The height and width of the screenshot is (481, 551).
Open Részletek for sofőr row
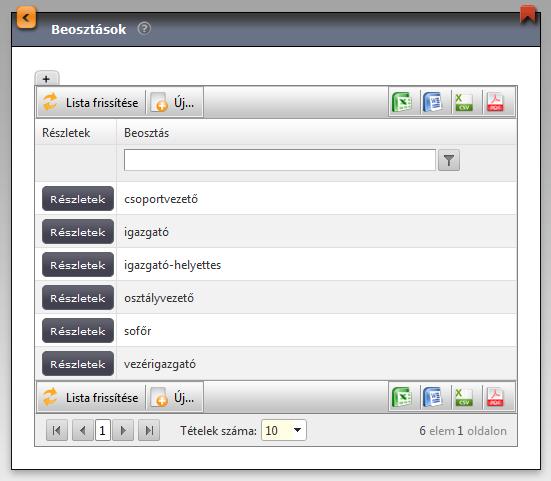(x=78, y=331)
